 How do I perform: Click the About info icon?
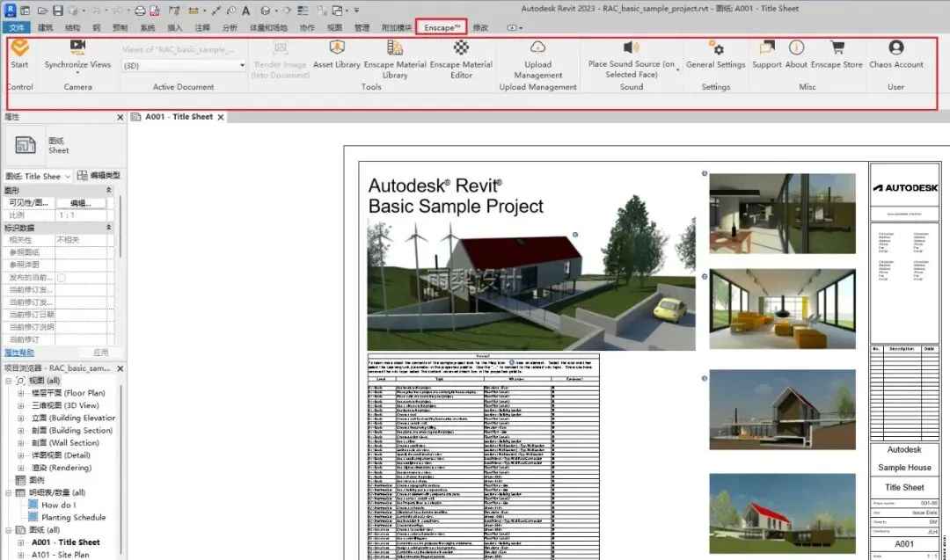tap(796, 47)
